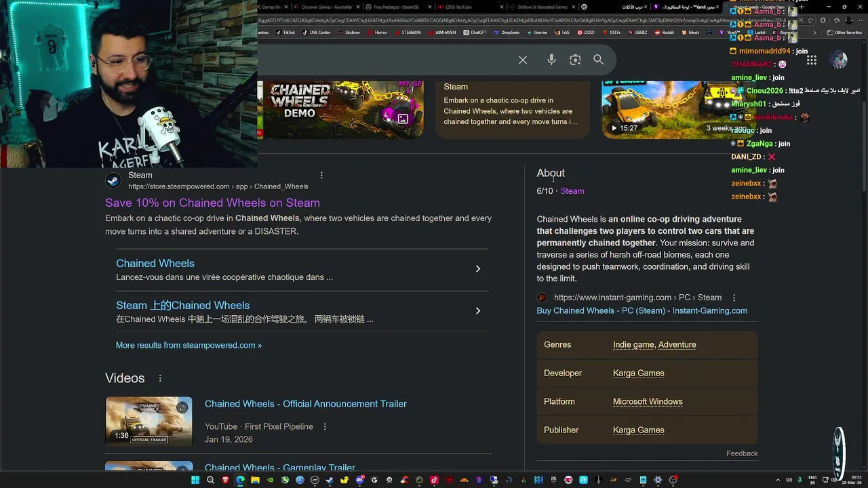Click the 6/10 rating text
The image size is (868, 488).
545,191
